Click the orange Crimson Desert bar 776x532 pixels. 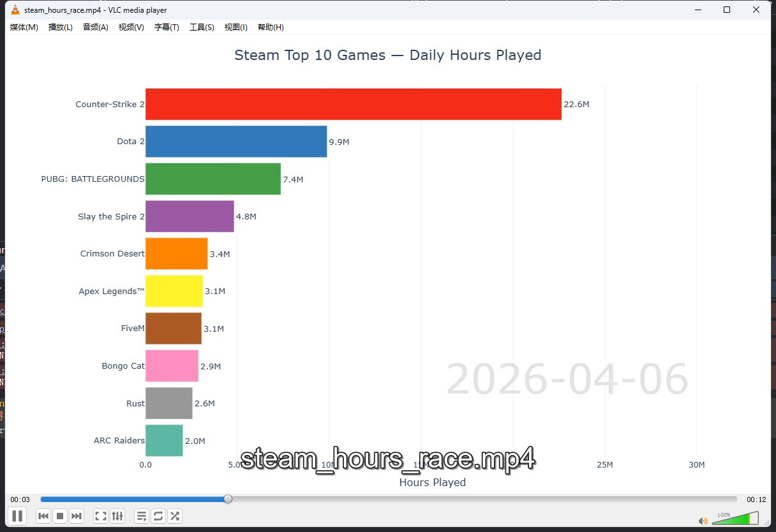pyautogui.click(x=176, y=254)
